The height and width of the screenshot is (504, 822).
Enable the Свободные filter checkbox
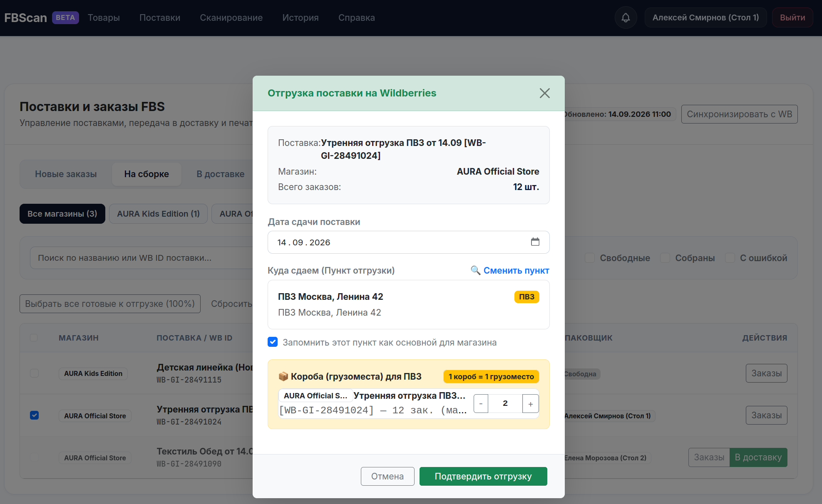tap(589, 258)
